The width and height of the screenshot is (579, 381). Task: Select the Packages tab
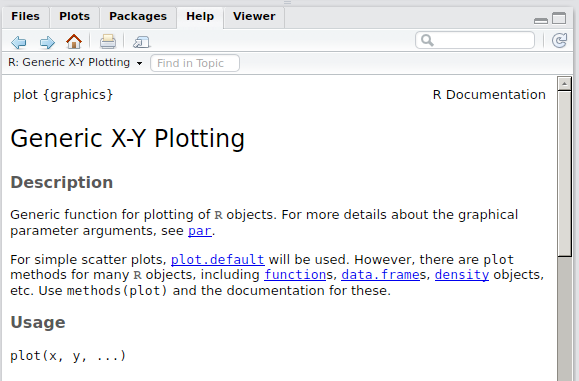pyautogui.click(x=138, y=17)
